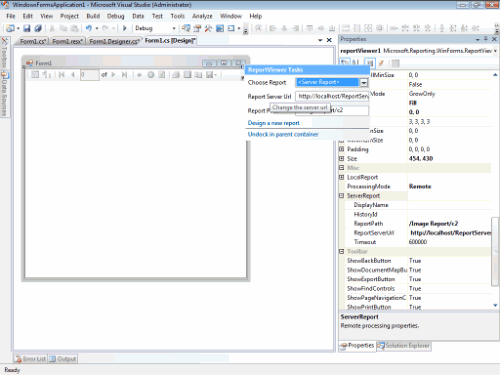Open the active files dropdown arrow beside tabs
Image resolution: width=500 pixels, height=375 pixels.
click(x=320, y=40)
